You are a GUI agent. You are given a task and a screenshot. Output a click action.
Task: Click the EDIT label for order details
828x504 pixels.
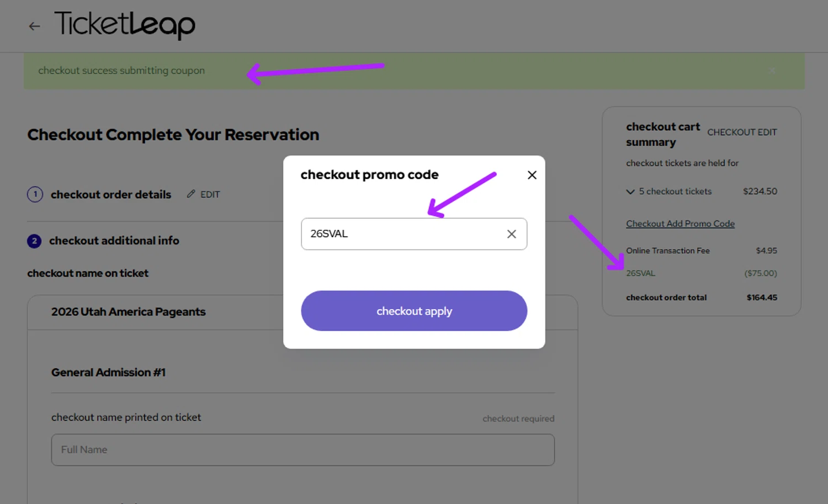pos(210,194)
